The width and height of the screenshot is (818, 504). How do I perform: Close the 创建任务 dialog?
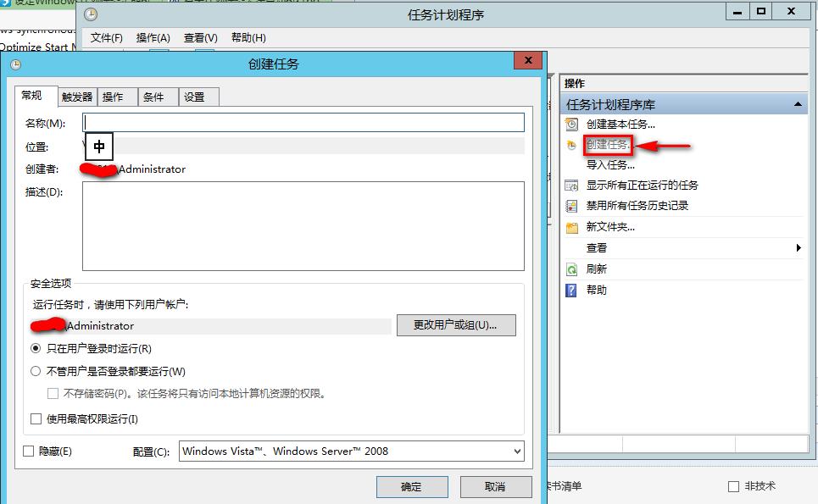[528, 60]
